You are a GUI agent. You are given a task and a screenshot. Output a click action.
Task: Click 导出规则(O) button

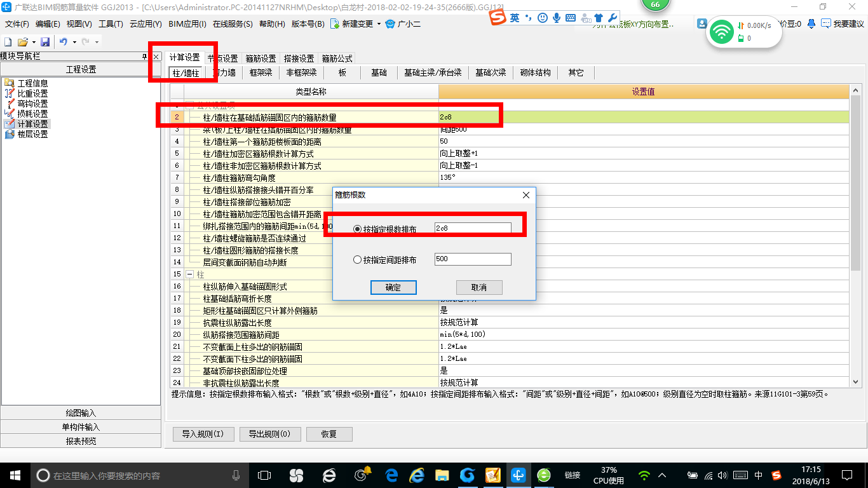(x=270, y=435)
